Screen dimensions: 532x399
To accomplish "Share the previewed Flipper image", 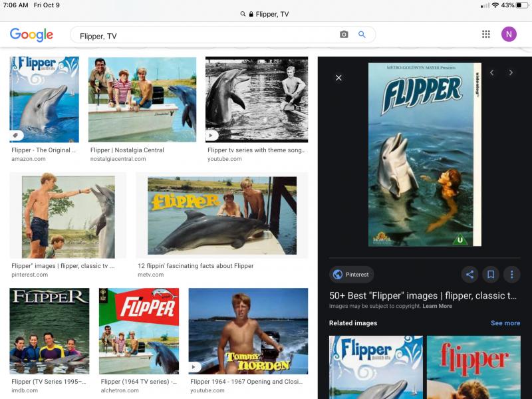I will tap(469, 275).
